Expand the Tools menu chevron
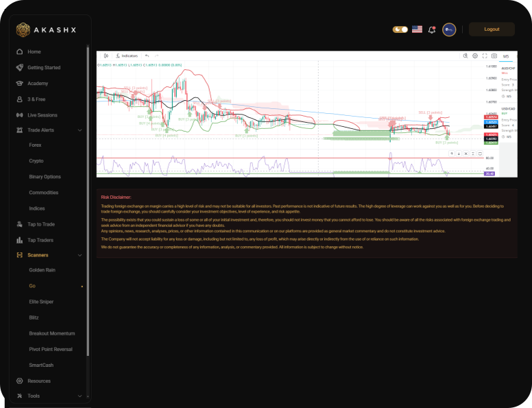This screenshot has height=408, width=532. pyautogui.click(x=80, y=396)
